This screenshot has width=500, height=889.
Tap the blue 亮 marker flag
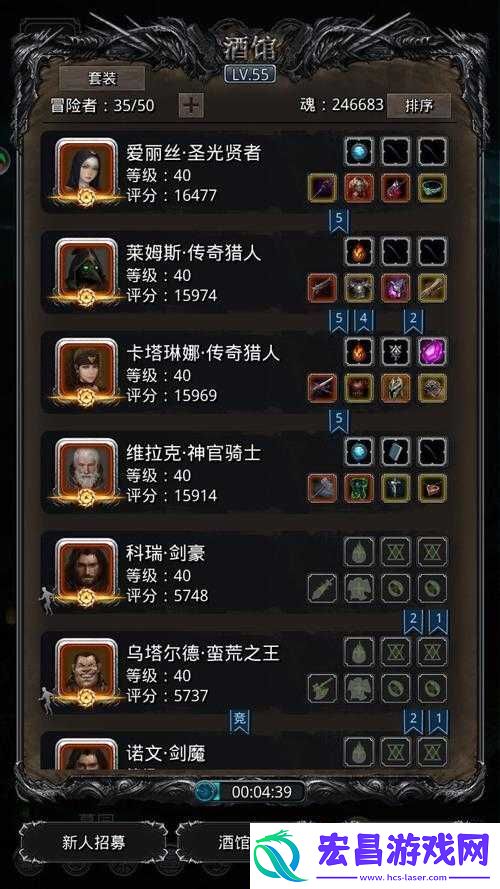point(240,719)
